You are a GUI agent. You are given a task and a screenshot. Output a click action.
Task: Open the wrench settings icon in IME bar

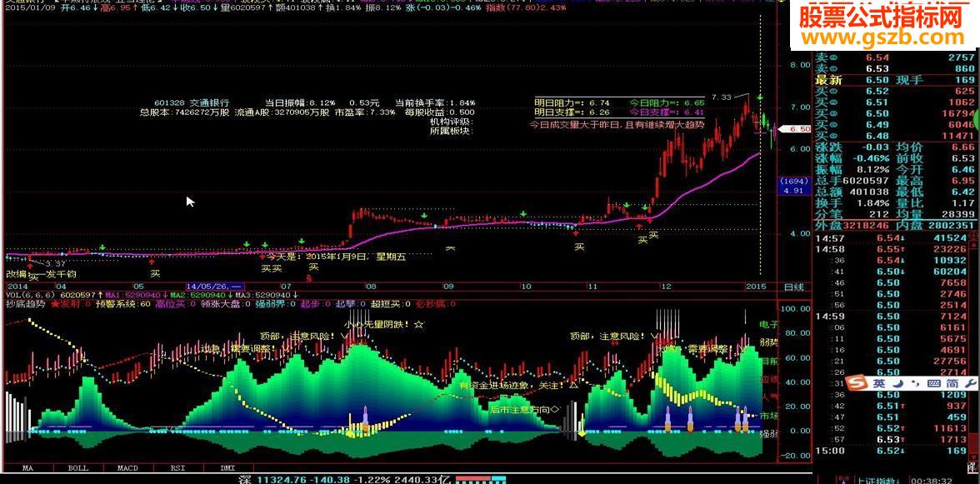(970, 383)
